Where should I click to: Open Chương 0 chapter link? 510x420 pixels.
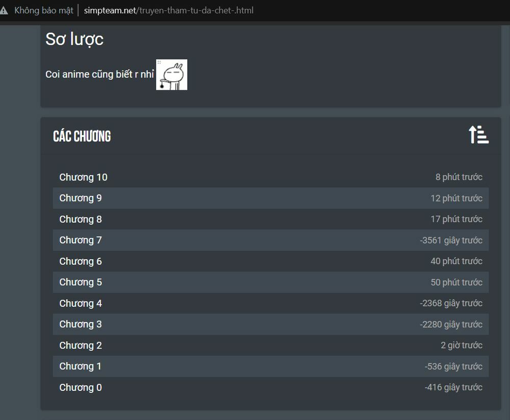[x=81, y=387]
